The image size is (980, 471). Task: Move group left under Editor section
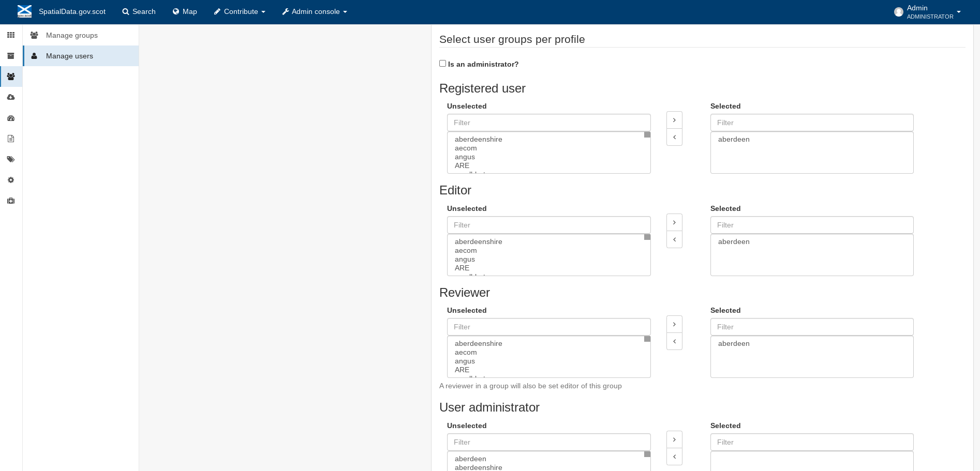(674, 239)
